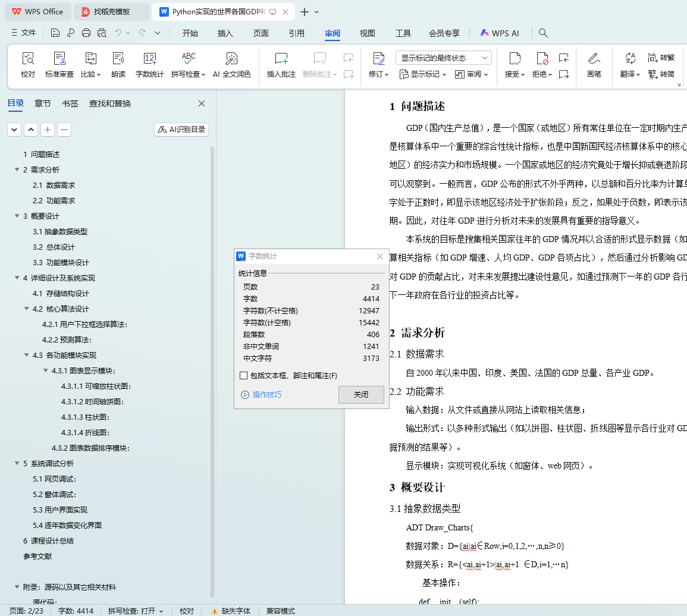This screenshot has height=616, width=687.
Task: Click the WPS Office home tab
Action: point(37,12)
